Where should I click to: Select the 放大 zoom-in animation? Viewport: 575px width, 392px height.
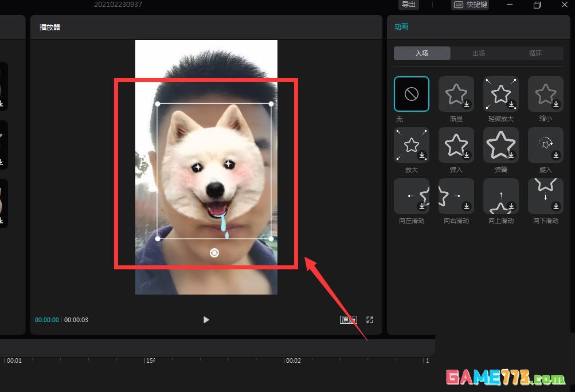412,145
